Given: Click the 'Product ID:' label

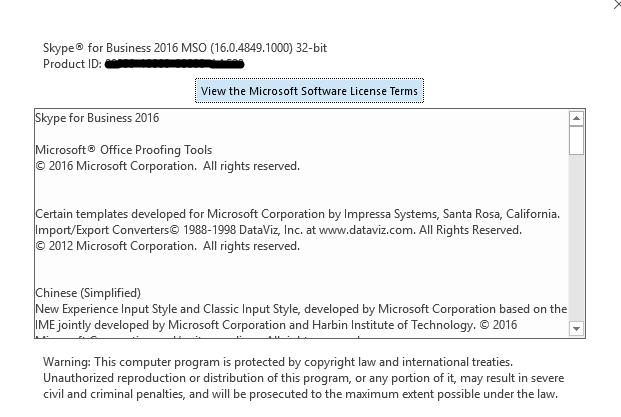Looking at the screenshot, I should (x=72, y=64).
